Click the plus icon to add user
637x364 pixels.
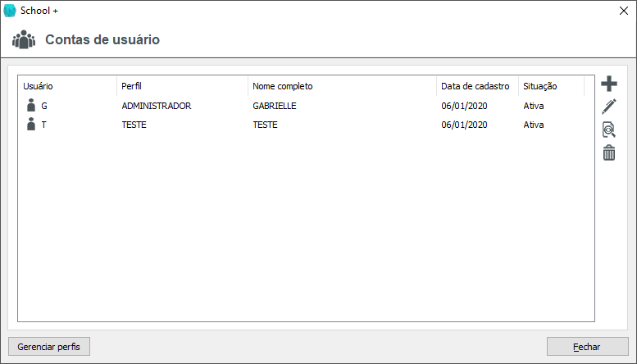point(609,84)
